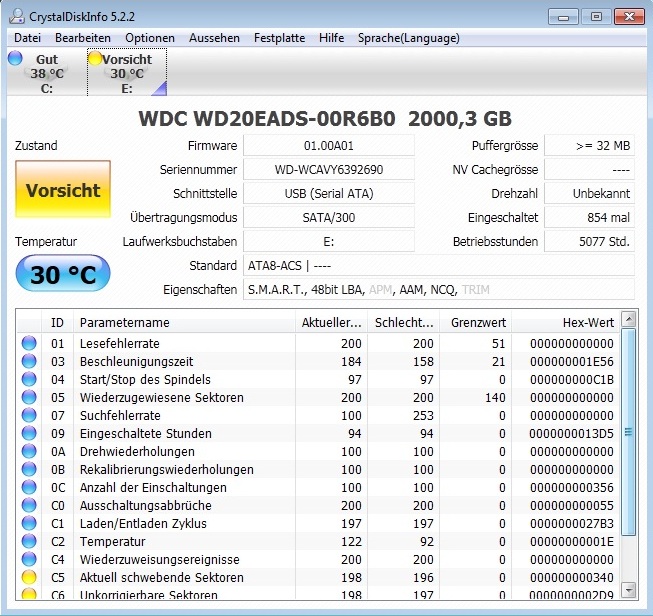
Task: Click the scrollbar down arrow in SMART list
Action: pyautogui.click(x=628, y=590)
